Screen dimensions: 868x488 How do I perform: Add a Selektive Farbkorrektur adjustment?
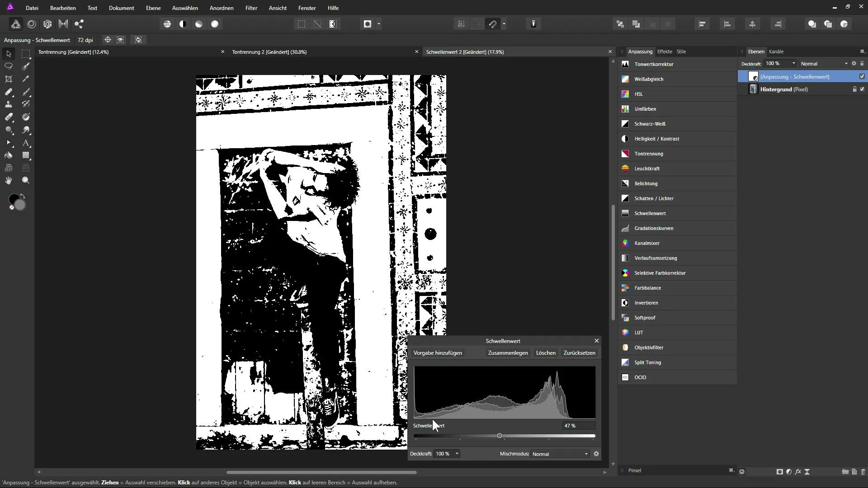tap(677, 273)
